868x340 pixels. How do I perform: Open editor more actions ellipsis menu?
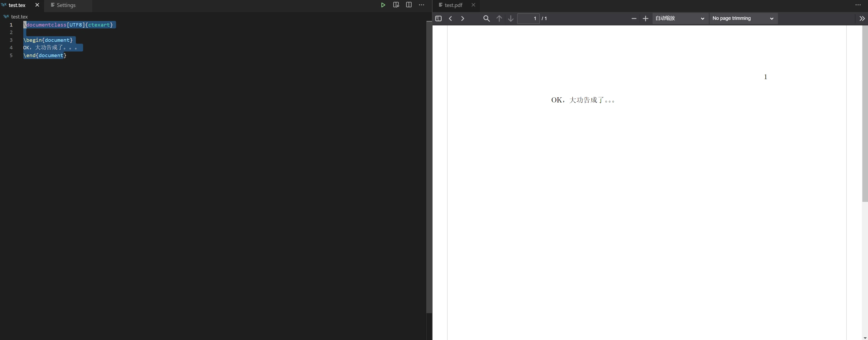422,5
